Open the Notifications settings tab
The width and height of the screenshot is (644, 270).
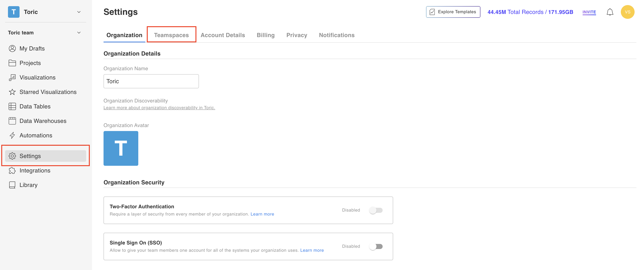(336, 35)
